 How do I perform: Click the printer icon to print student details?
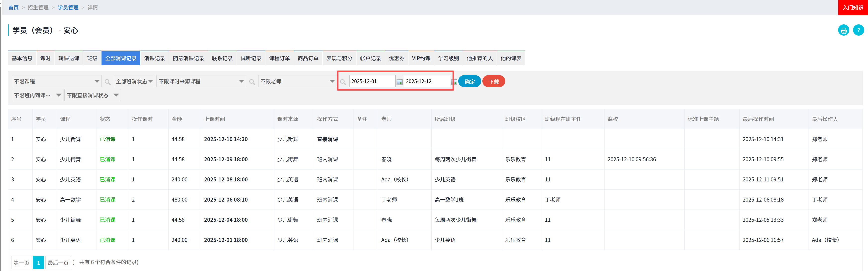(844, 30)
